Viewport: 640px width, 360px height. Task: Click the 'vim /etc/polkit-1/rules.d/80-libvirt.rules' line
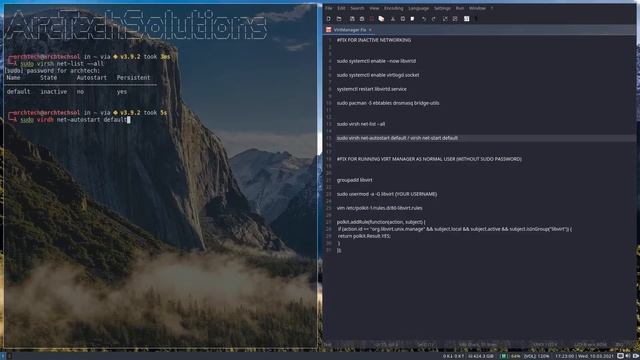tap(379, 208)
